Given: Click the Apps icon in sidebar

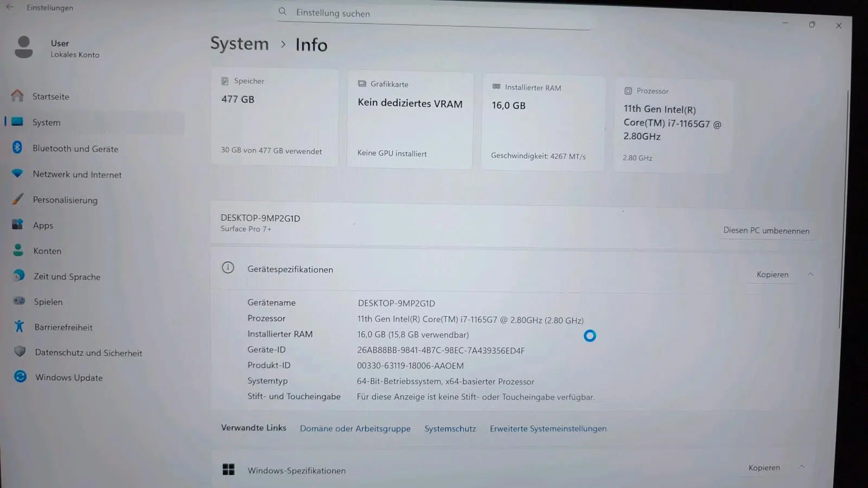Looking at the screenshot, I should click(18, 224).
